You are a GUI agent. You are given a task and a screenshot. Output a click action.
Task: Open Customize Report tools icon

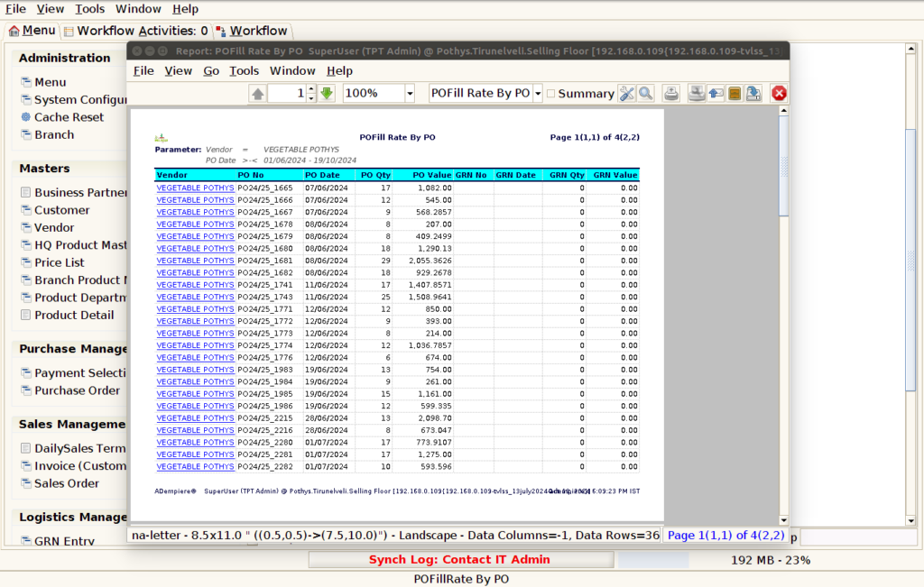[x=626, y=93]
